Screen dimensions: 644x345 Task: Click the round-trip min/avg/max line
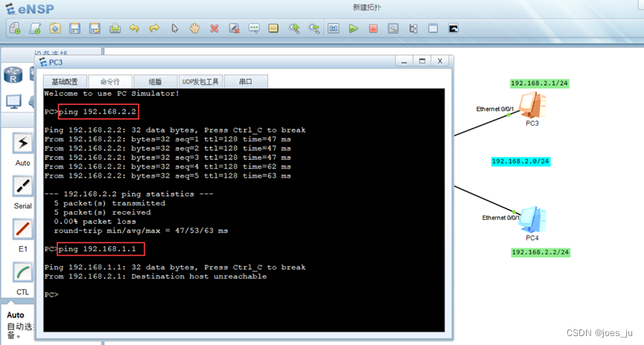(141, 230)
